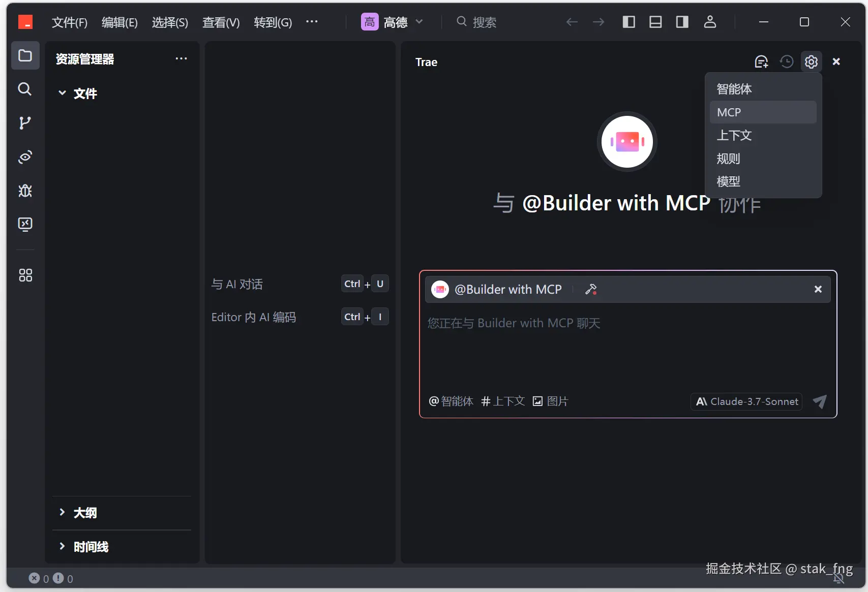Click the new chat icon in Trae panel
The height and width of the screenshot is (592, 868).
[x=761, y=61]
